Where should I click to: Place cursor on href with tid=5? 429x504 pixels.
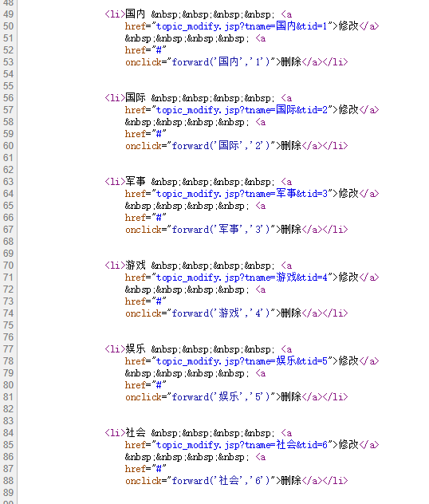coord(252,361)
